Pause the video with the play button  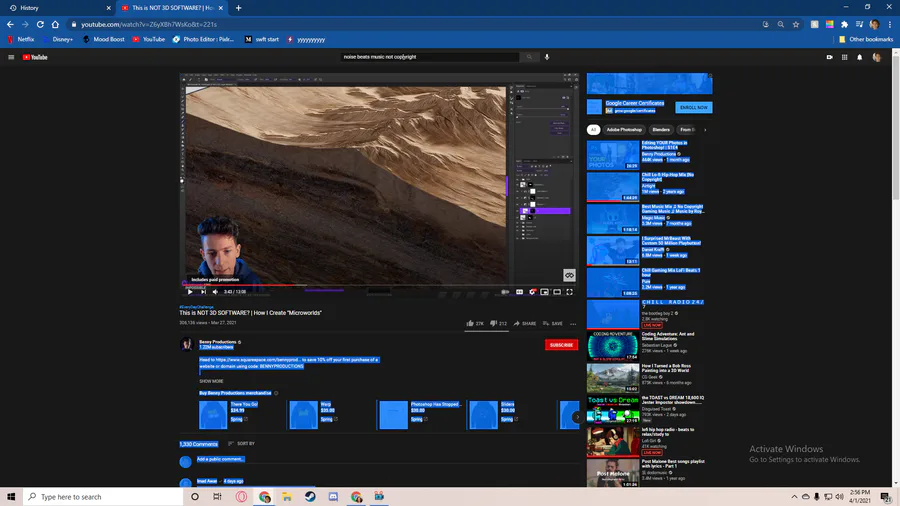click(x=190, y=292)
